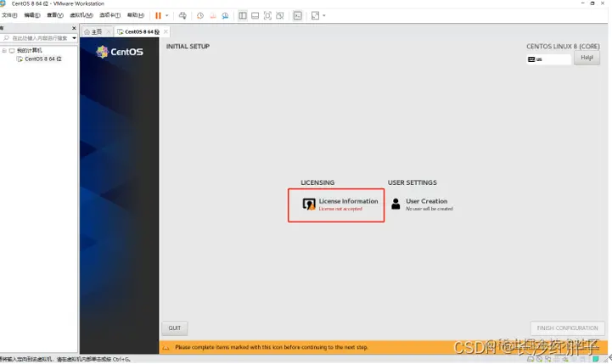This screenshot has width=612, height=364.
Task: Open the VM (虚拟机) menu
Action: pos(81,15)
